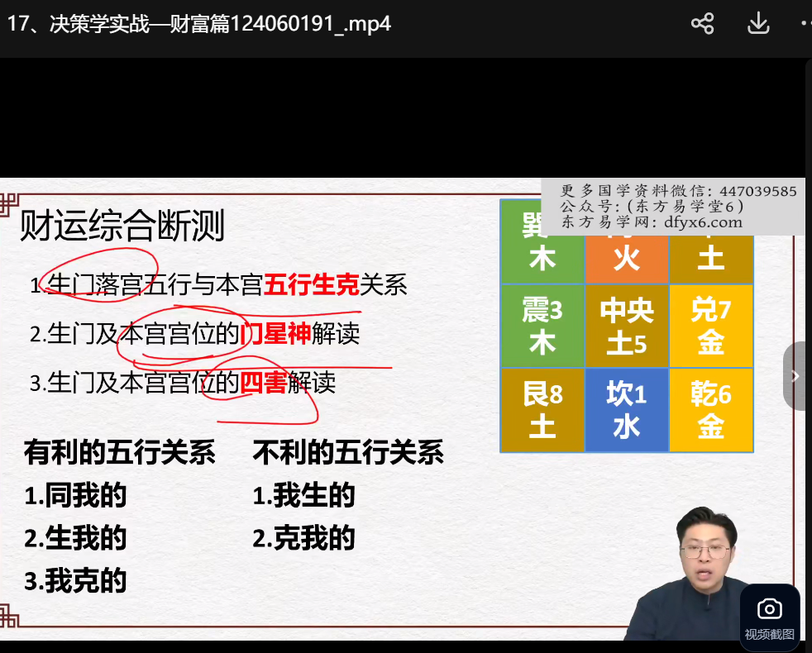812x653 pixels.
Task: Select the 乾6 金 grid cell
Action: (x=711, y=411)
